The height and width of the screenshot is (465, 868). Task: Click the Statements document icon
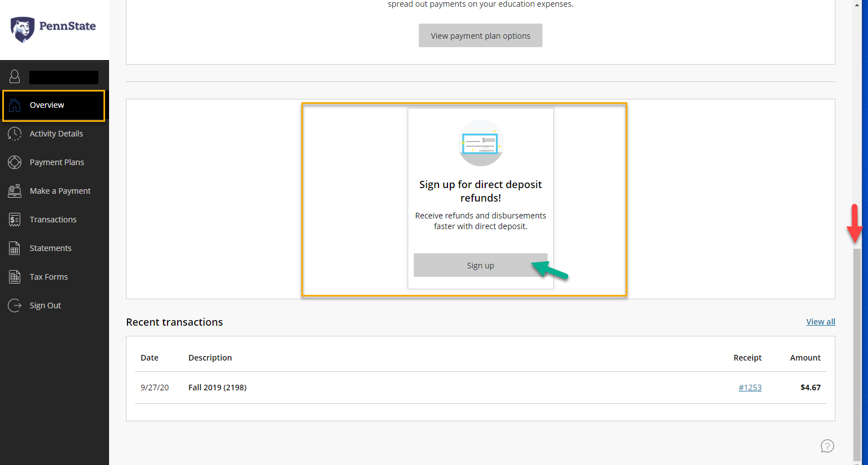tap(15, 248)
